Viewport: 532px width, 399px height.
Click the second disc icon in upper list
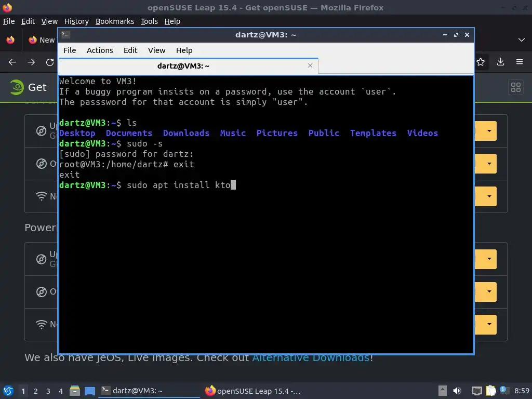[x=42, y=164]
